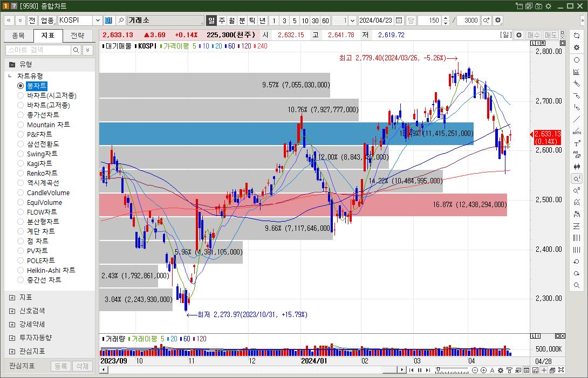Click the refresh/rotate icon atop right toolbar
The height and width of the screenshot is (378, 588).
[577, 36]
